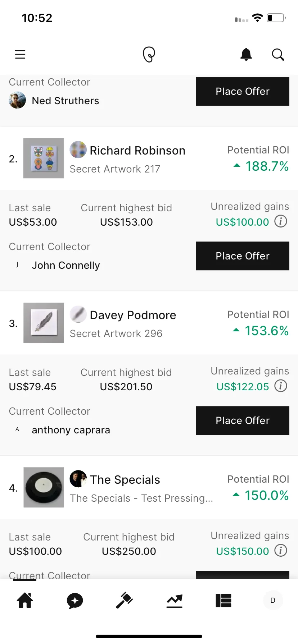The height and width of the screenshot is (644, 298).
Task: Open profile avatar labeled D
Action: pos(273,600)
